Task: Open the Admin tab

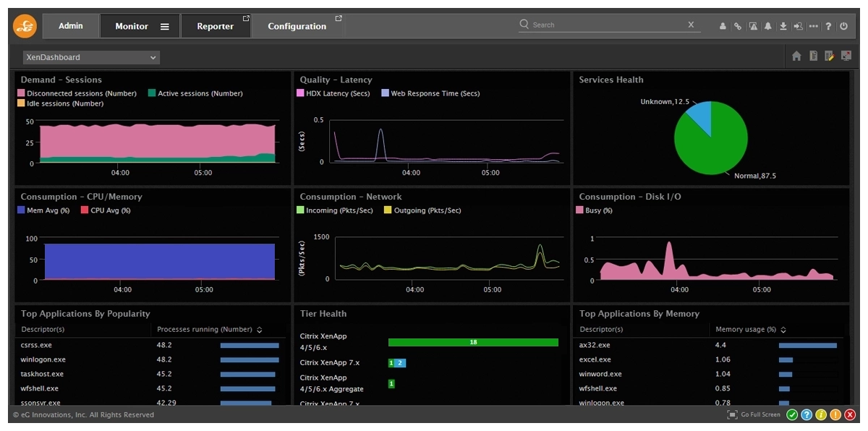Action: tap(71, 26)
